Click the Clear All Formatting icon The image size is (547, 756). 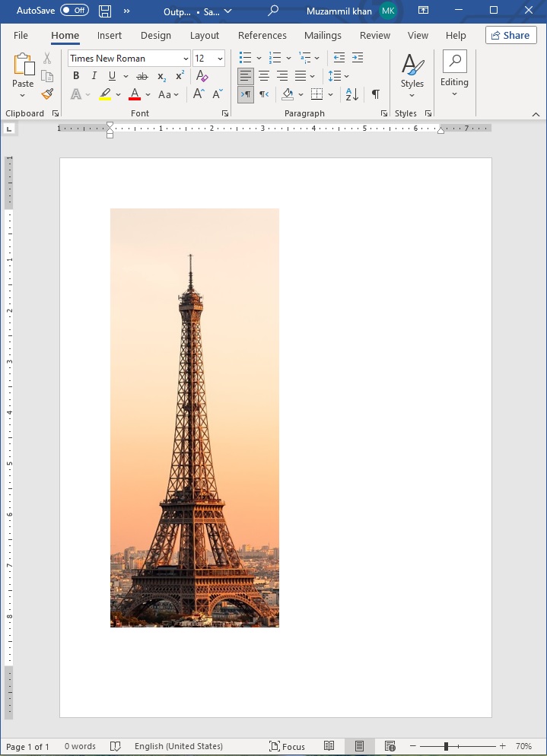pos(202,76)
